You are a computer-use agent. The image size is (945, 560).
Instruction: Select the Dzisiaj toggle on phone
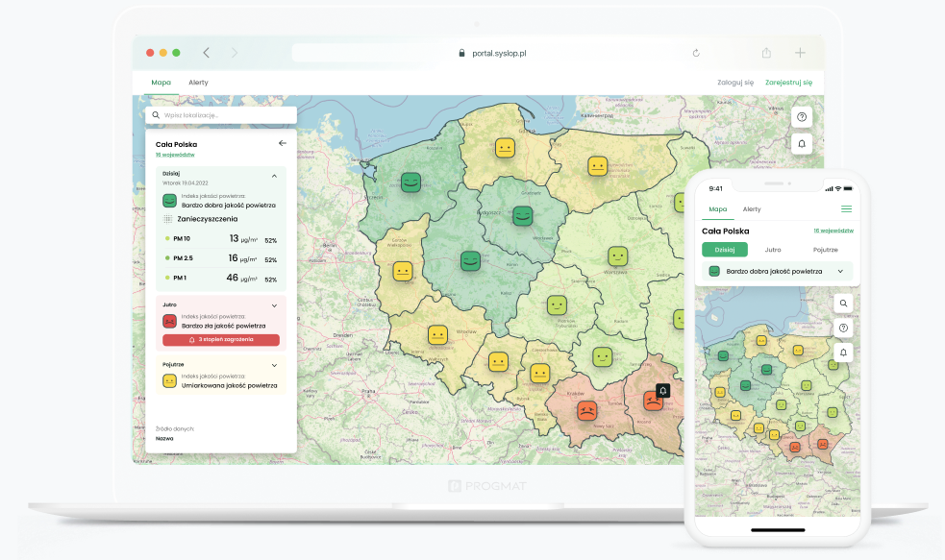(x=725, y=249)
